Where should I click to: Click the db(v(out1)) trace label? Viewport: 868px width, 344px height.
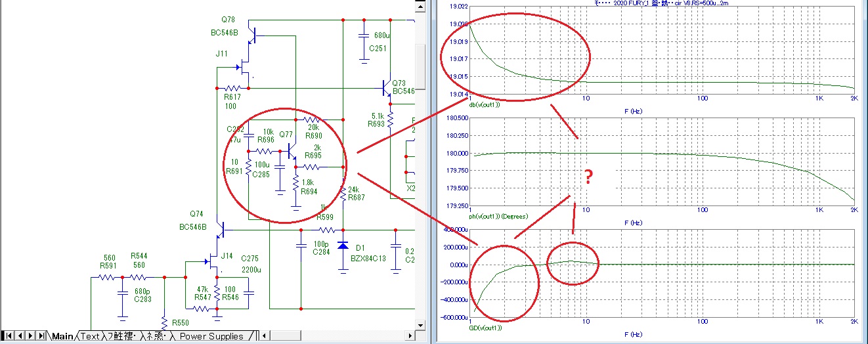coord(485,104)
